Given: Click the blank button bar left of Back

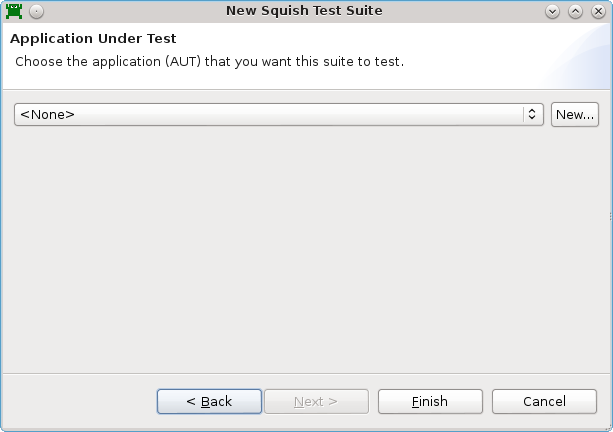Looking at the screenshot, I should 80,401.
